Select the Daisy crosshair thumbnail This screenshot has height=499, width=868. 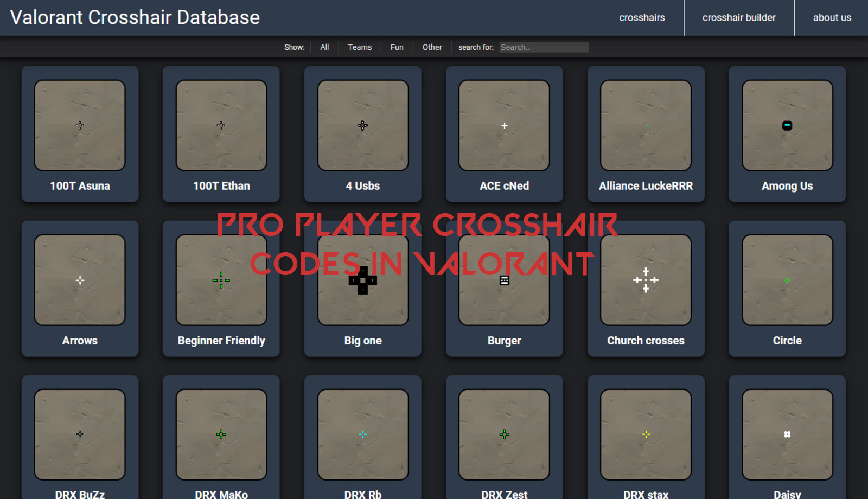point(787,434)
